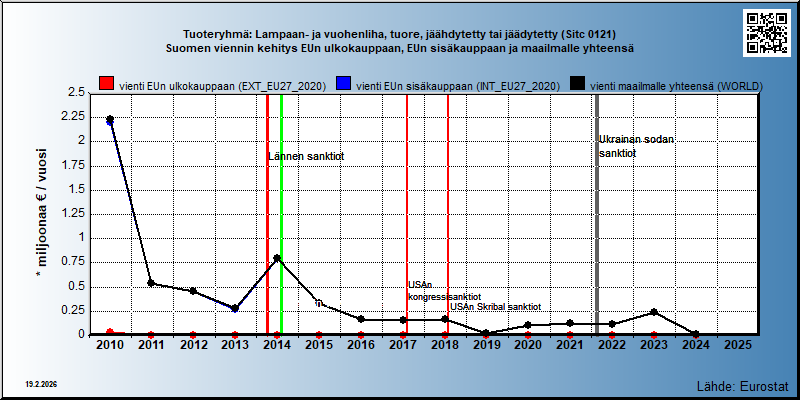Click the date stamp 19.2.2026
The width and height of the screenshot is (800, 400).
tap(41, 384)
